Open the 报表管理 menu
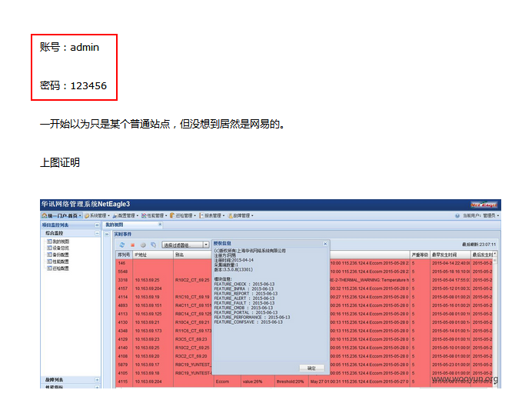This screenshot has width=532, height=410. pyautogui.click(x=212, y=215)
